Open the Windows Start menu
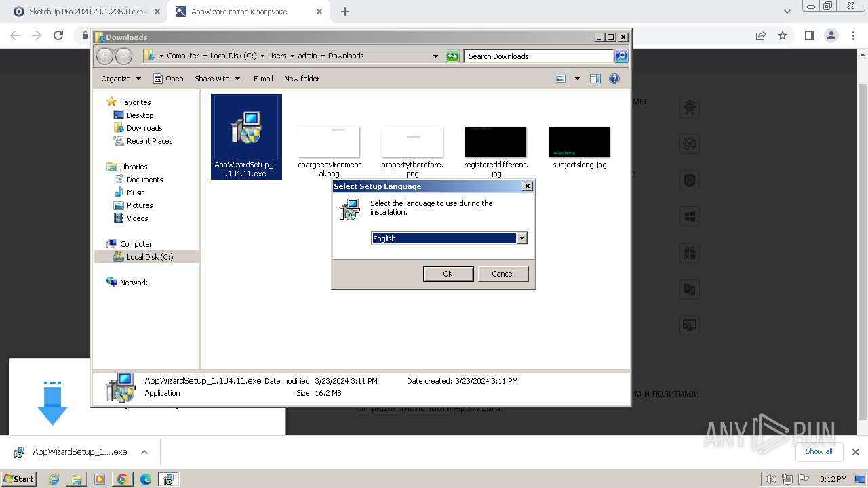 tap(19, 479)
